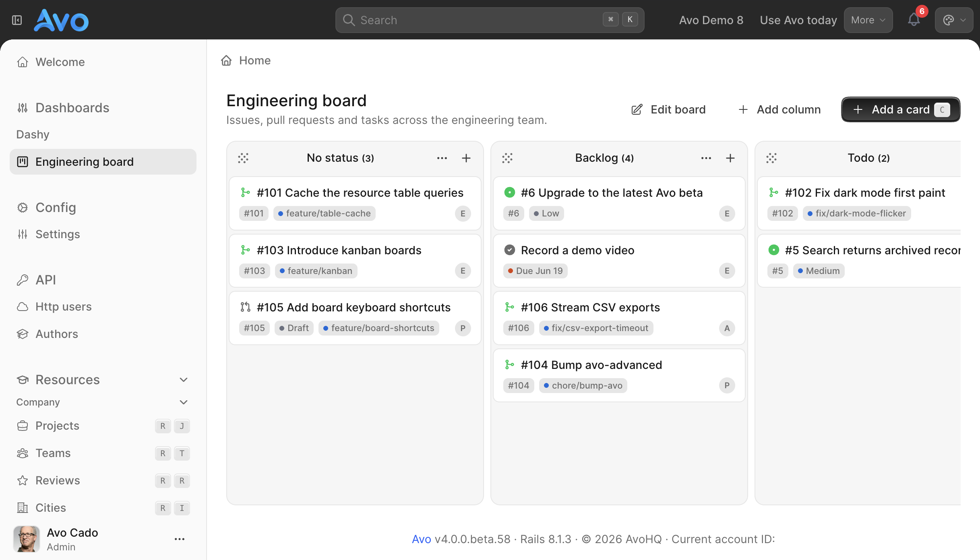Click the Avo logo
Screen dimensions: 980x560
click(61, 20)
